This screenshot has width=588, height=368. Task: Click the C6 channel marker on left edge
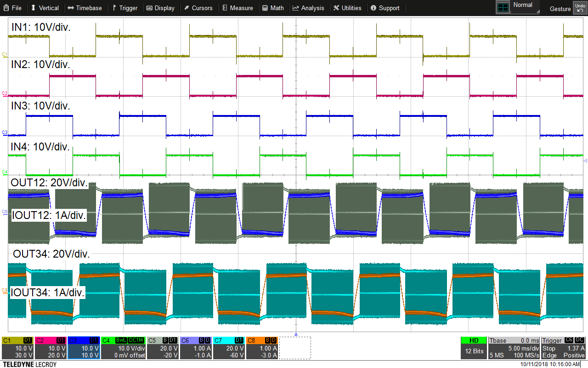5,212
